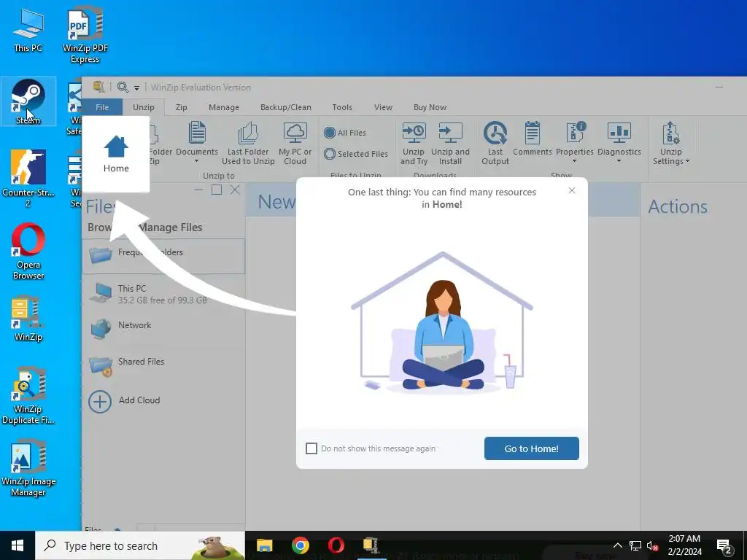Screen dimensions: 747x560
Task: Expand the Documents dropdown arrow
Action: tap(197, 161)
